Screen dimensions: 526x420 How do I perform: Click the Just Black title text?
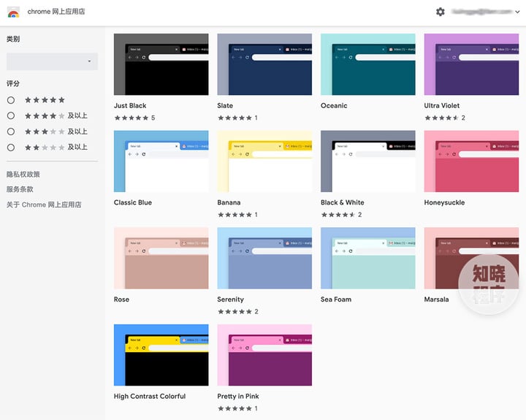click(130, 106)
